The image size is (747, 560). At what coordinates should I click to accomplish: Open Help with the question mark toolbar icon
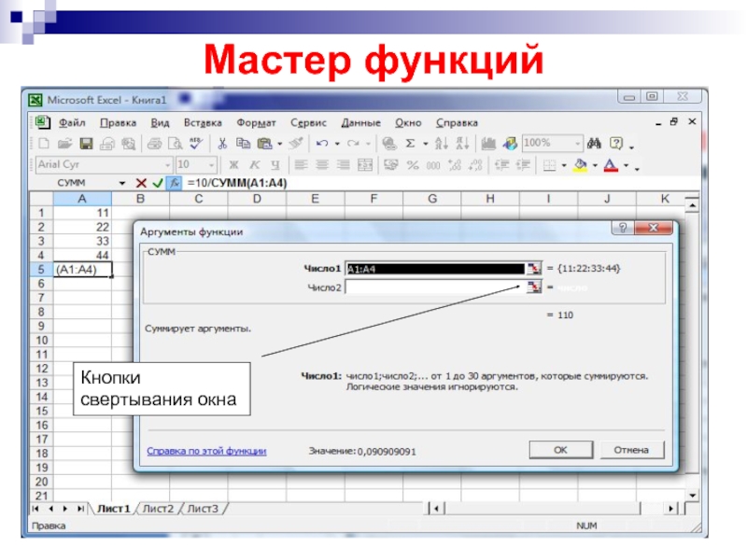[x=616, y=143]
